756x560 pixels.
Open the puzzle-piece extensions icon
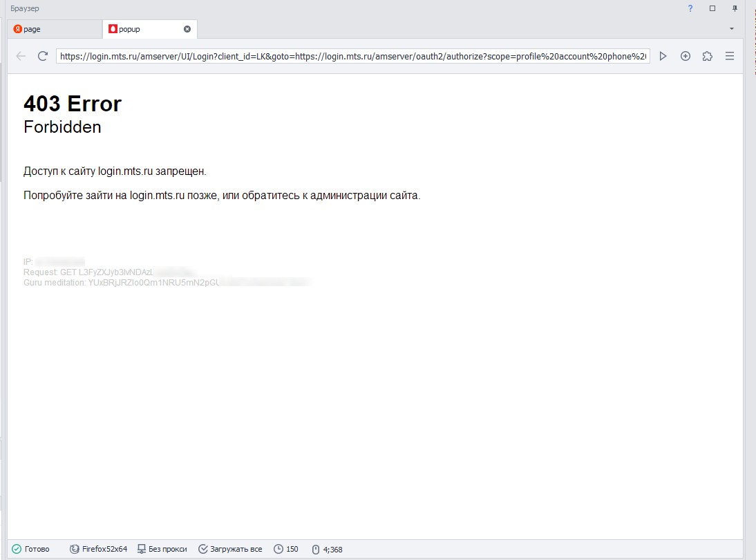click(x=708, y=56)
